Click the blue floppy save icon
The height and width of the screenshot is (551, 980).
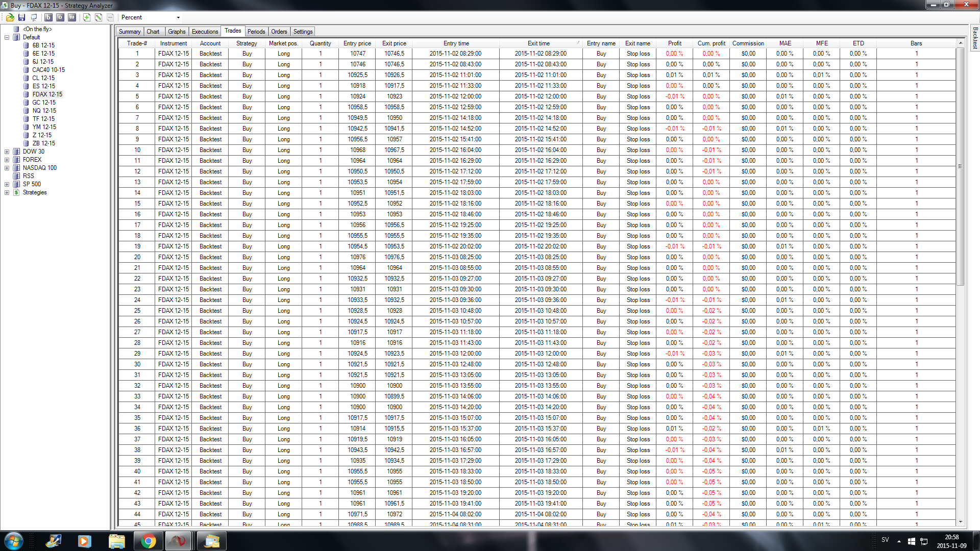tap(21, 17)
